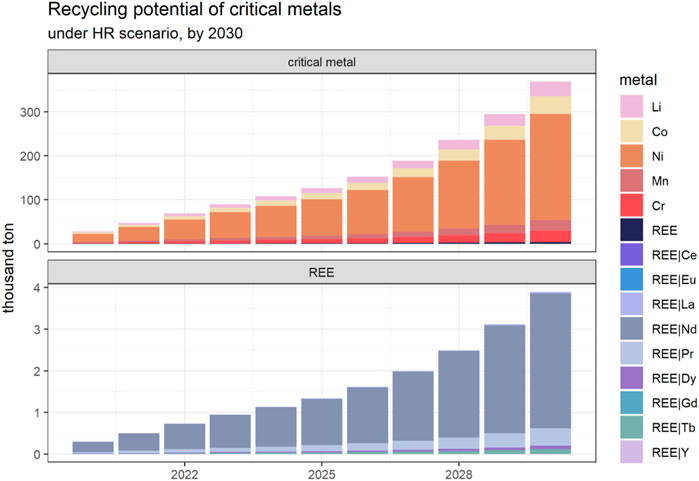Viewport: 699px width, 481px height.
Task: Click the Co segment of the 2030 bar
Action: [x=551, y=105]
